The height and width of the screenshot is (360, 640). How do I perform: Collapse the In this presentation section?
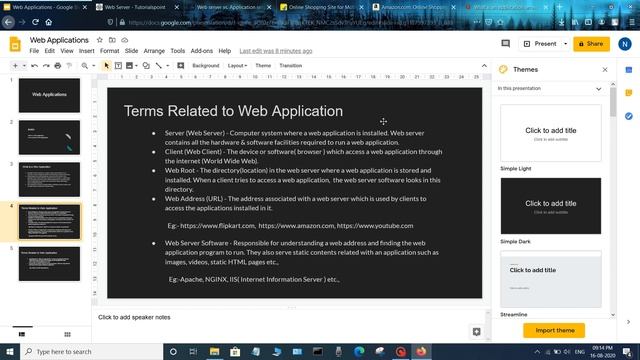point(598,89)
